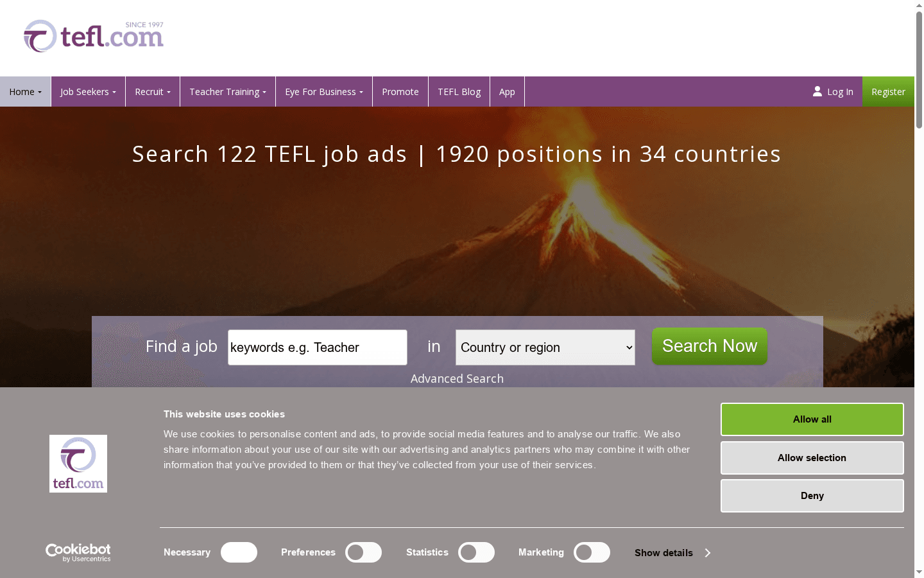The height and width of the screenshot is (578, 924).
Task: Click the tefl.com logo inside the cookie banner
Action: click(x=78, y=464)
